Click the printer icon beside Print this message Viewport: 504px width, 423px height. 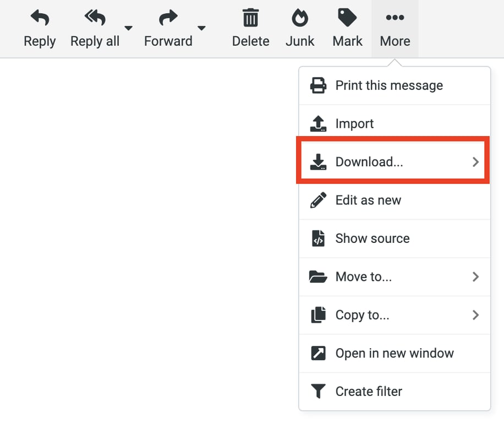coord(318,85)
